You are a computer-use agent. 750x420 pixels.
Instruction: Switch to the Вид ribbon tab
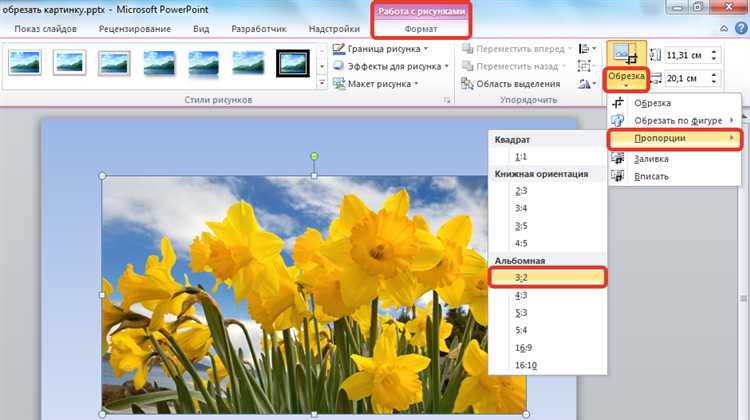click(x=201, y=29)
